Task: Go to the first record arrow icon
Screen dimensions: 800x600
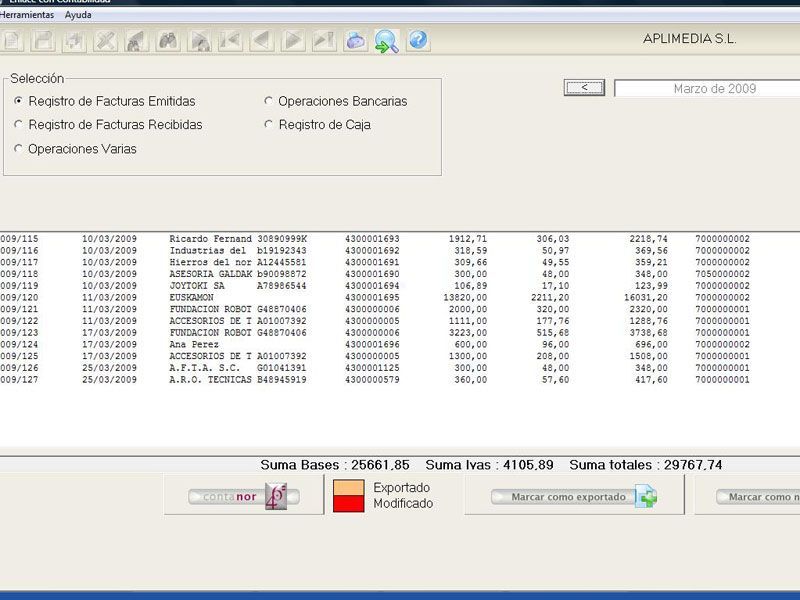Action: [231, 41]
